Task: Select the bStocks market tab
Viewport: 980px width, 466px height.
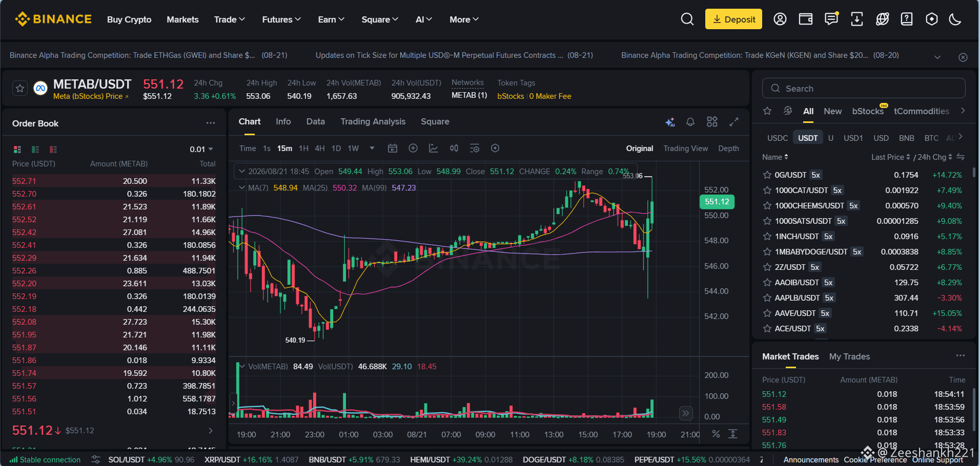Action: coord(868,111)
